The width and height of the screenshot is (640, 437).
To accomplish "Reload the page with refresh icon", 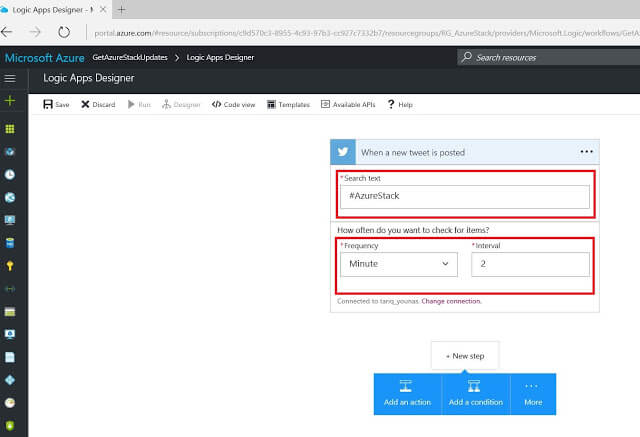I will (64, 32).
